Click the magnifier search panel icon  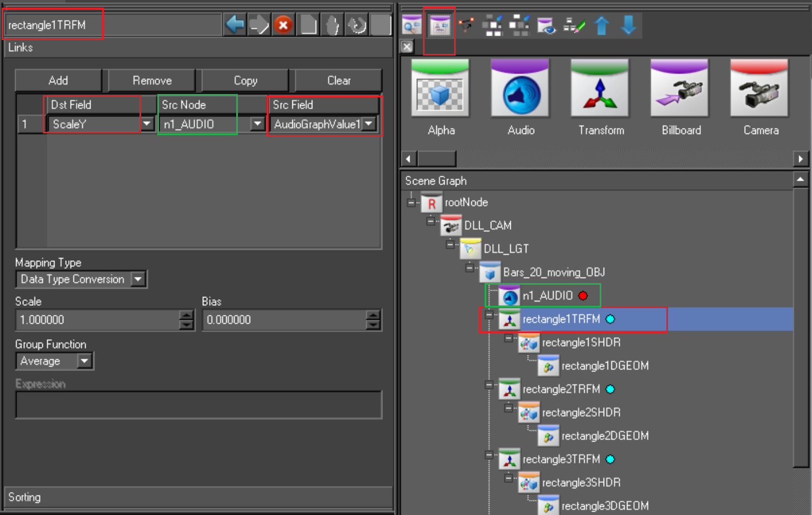coord(412,25)
